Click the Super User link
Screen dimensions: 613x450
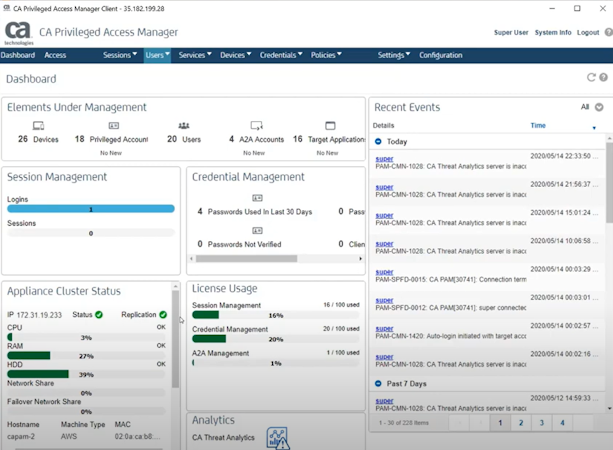(511, 32)
